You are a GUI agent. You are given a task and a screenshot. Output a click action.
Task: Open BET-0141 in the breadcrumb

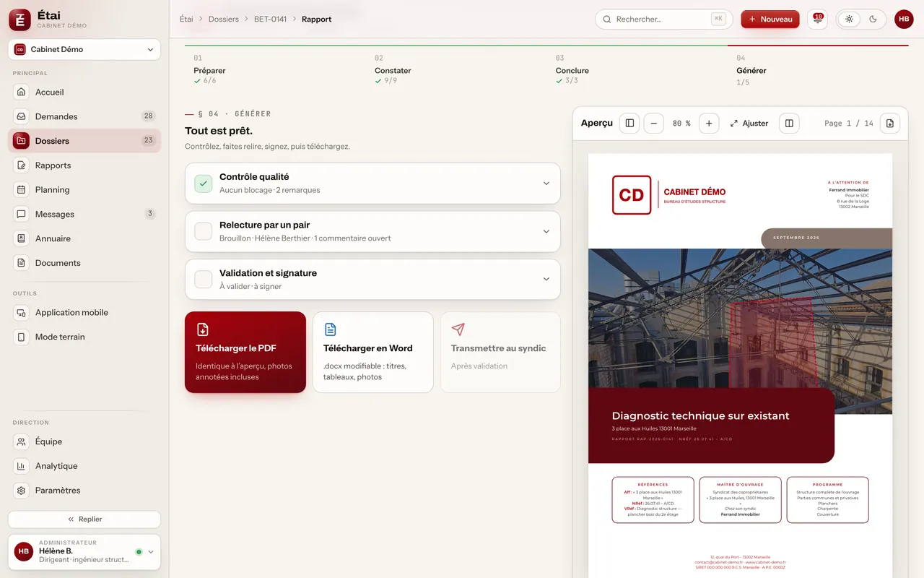tap(270, 20)
